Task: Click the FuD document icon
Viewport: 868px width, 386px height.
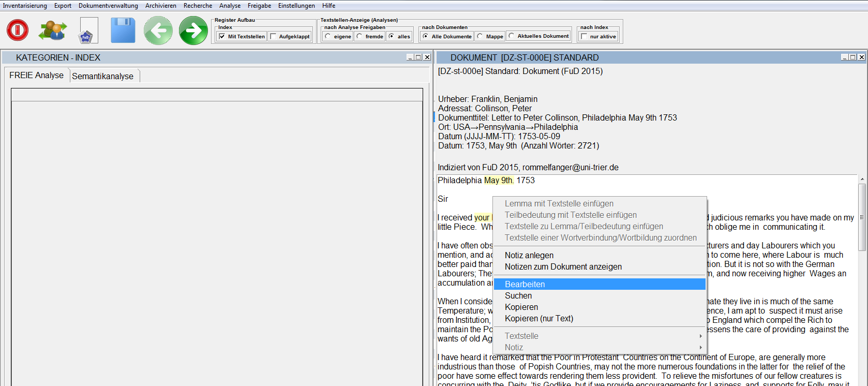Action: pos(88,31)
